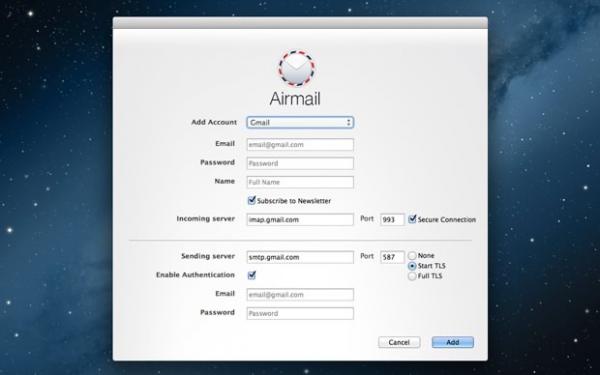Click the Airmail envelope logo icon
This screenshot has width=600, height=375.
point(297,68)
